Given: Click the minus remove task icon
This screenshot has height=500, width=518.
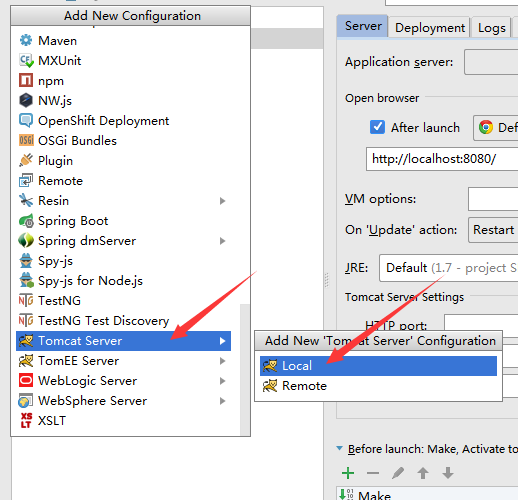Looking at the screenshot, I should (x=373, y=473).
